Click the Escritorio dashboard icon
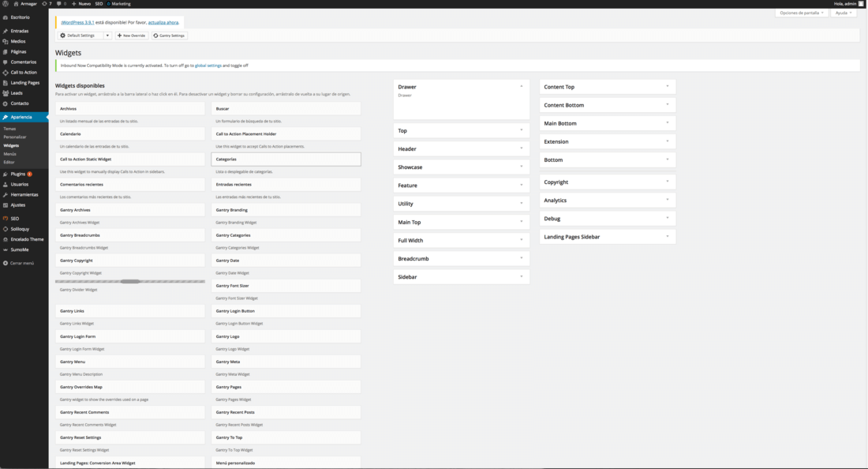The width and height of the screenshot is (868, 469). [x=5, y=17]
